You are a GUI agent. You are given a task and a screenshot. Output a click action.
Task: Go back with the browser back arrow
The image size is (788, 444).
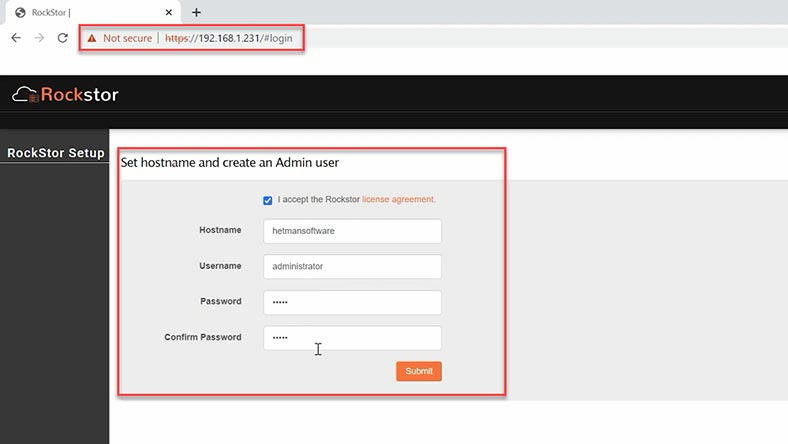click(x=16, y=38)
